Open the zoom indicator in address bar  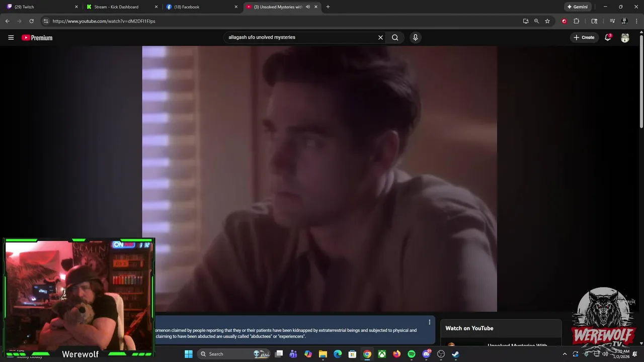tap(536, 21)
